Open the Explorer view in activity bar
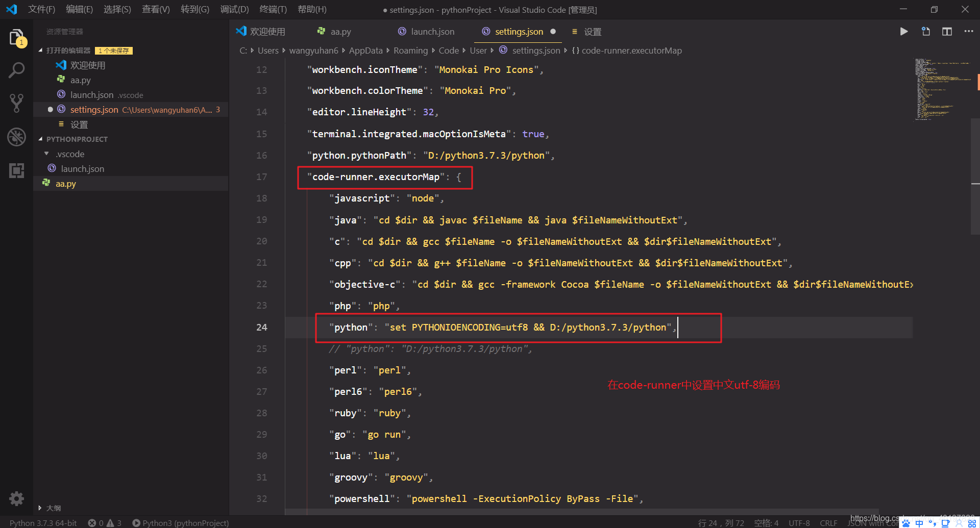980x528 pixels. pos(16,38)
